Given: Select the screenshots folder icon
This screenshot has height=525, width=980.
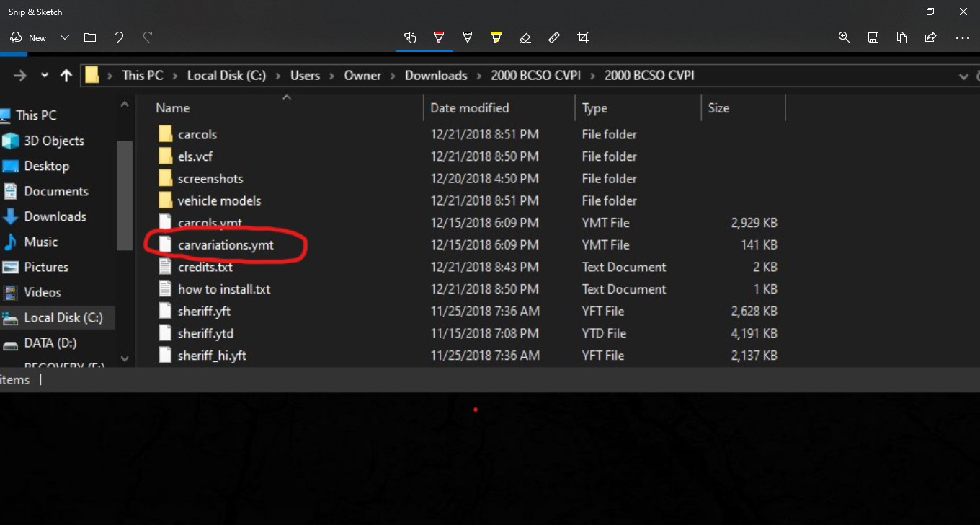Looking at the screenshot, I should point(166,179).
